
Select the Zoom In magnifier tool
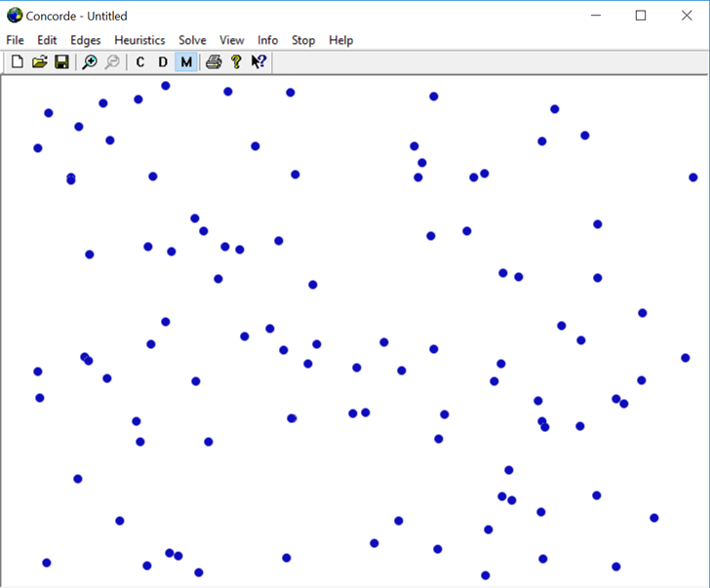click(x=90, y=61)
